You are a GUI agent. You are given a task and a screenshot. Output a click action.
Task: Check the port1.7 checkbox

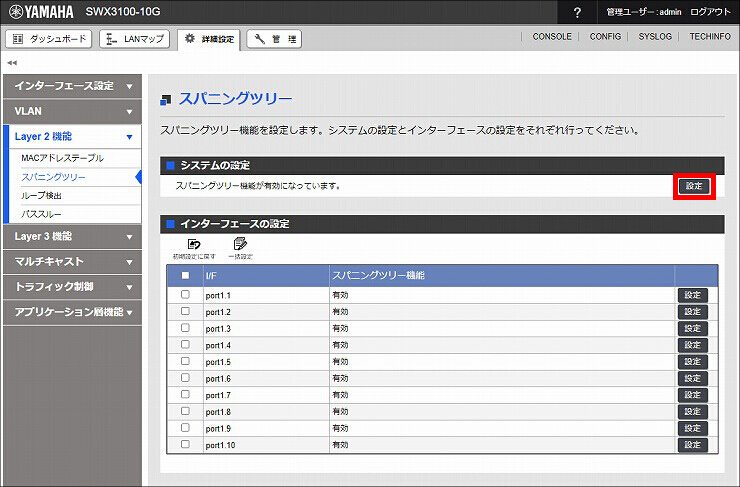(185, 394)
